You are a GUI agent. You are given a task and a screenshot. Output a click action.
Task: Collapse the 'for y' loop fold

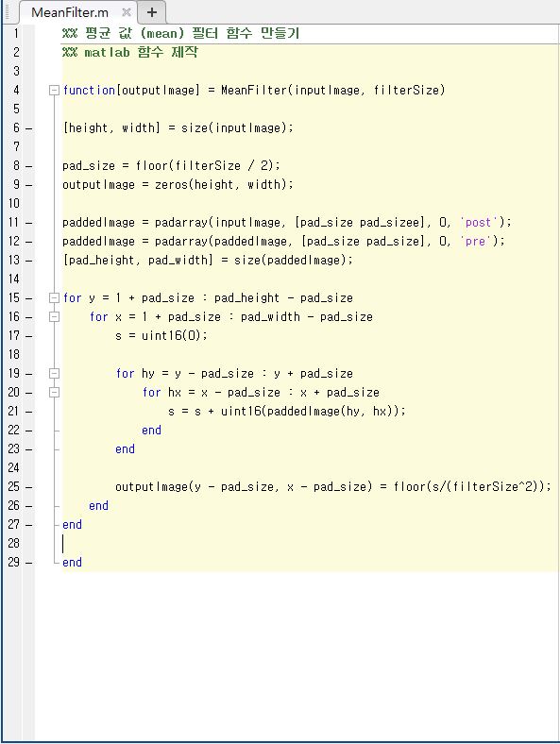(54, 298)
